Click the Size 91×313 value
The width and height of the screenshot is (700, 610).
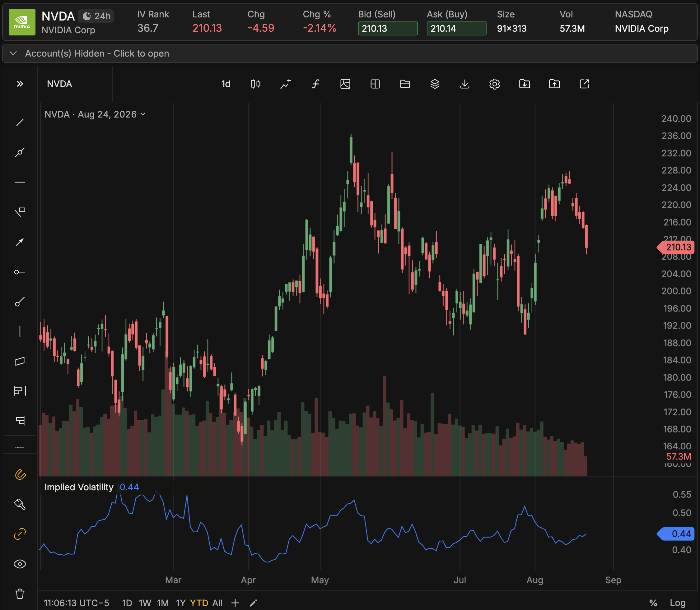[512, 28]
